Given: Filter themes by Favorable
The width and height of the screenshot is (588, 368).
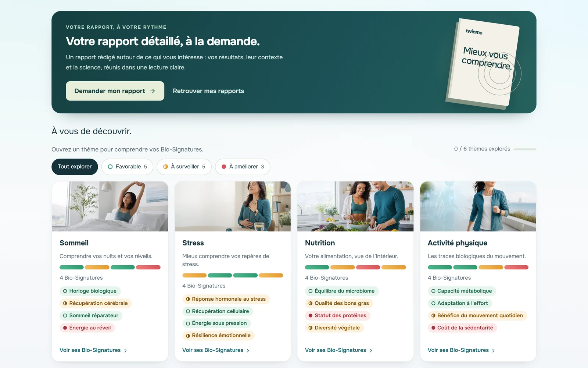Looking at the screenshot, I should coord(127,167).
